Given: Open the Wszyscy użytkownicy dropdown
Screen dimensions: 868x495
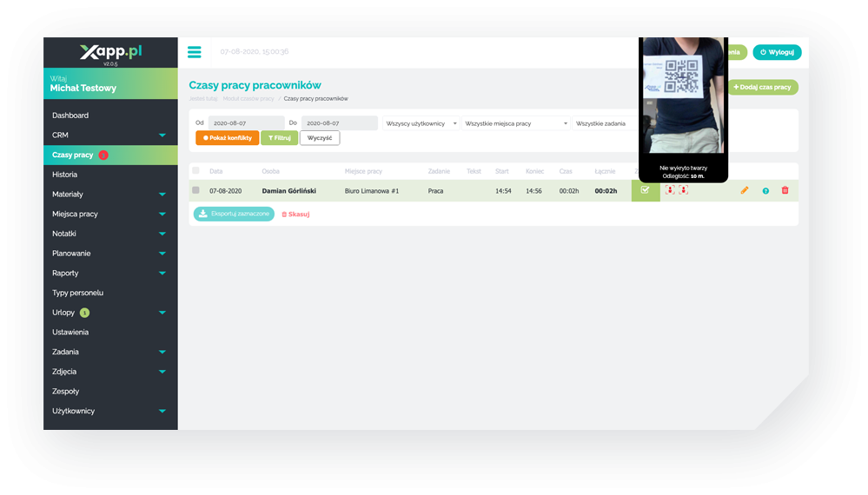Looking at the screenshot, I should 421,123.
